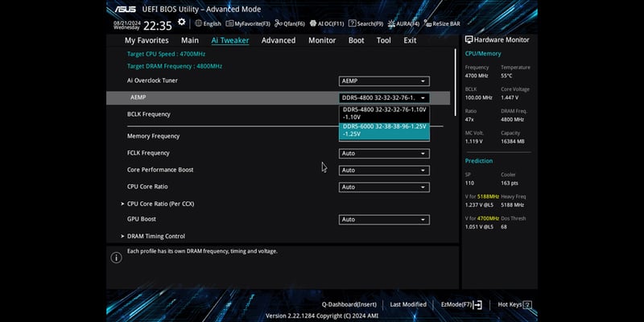Viewport: 644px width, 322px height.
Task: Choose DDR5-6000 32-38-38-96-1.25V profile option
Action: 384,130
